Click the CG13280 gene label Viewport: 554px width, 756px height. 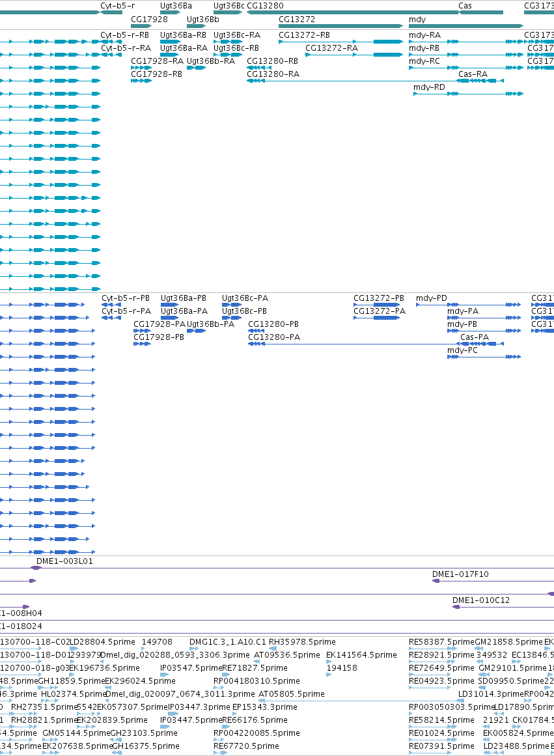tap(265, 6)
